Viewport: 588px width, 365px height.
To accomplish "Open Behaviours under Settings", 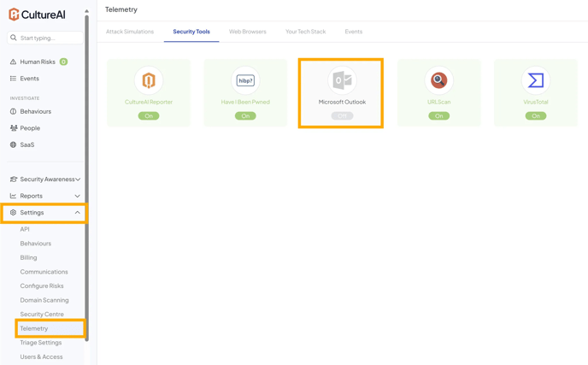I will 36,244.
